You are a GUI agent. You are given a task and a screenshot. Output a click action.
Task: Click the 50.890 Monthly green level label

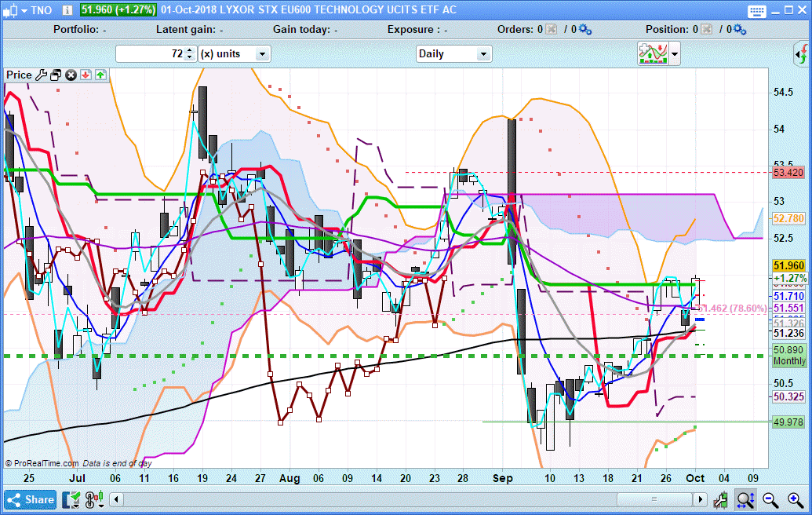coord(789,356)
